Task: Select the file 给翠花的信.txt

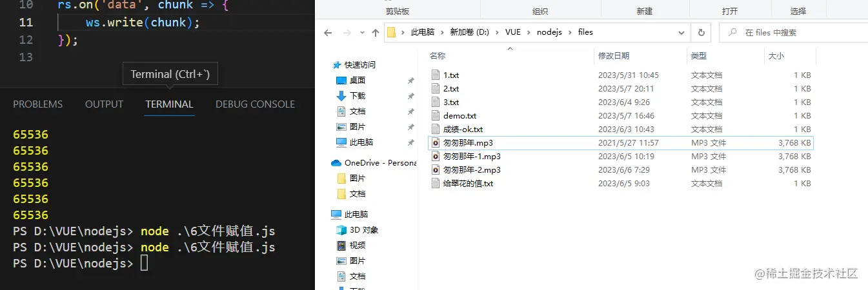Action: [468, 183]
